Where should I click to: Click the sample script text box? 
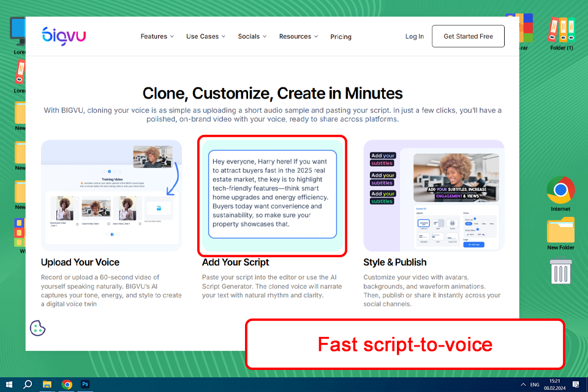(x=272, y=194)
